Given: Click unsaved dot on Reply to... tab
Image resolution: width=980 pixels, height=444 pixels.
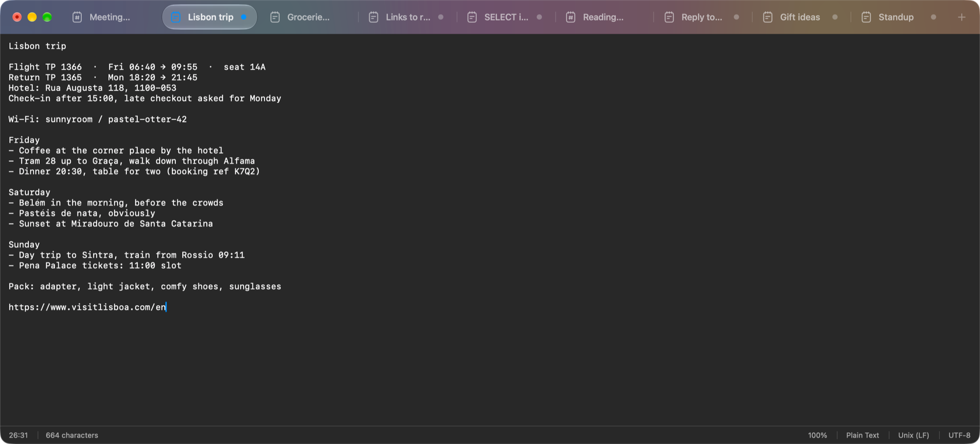Looking at the screenshot, I should (736, 17).
